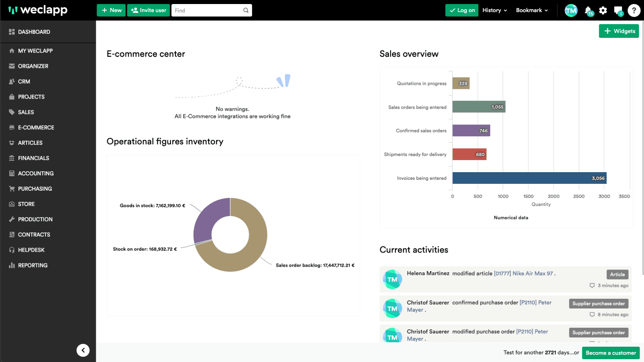Click the search magnifier icon
This screenshot has width=644, height=362.
pos(246,10)
